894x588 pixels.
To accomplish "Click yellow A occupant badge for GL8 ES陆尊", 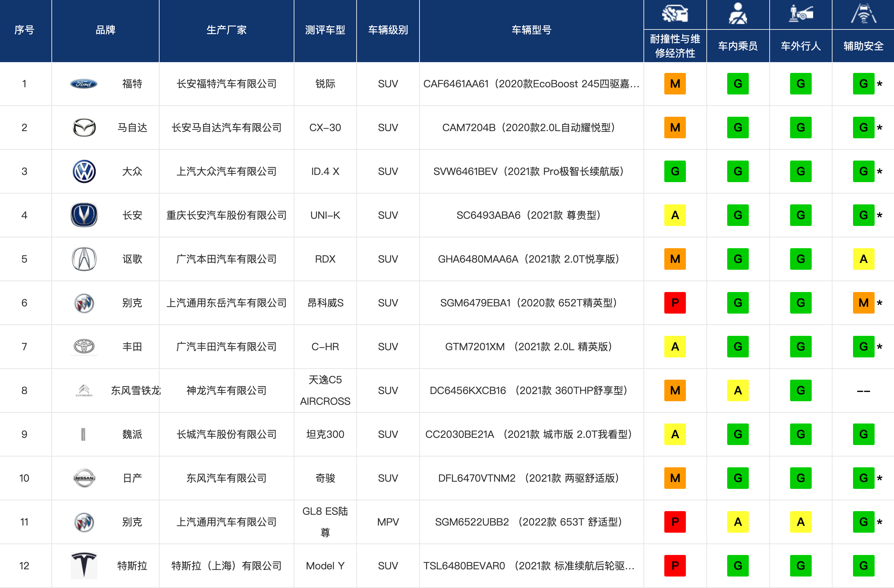I will point(738,522).
